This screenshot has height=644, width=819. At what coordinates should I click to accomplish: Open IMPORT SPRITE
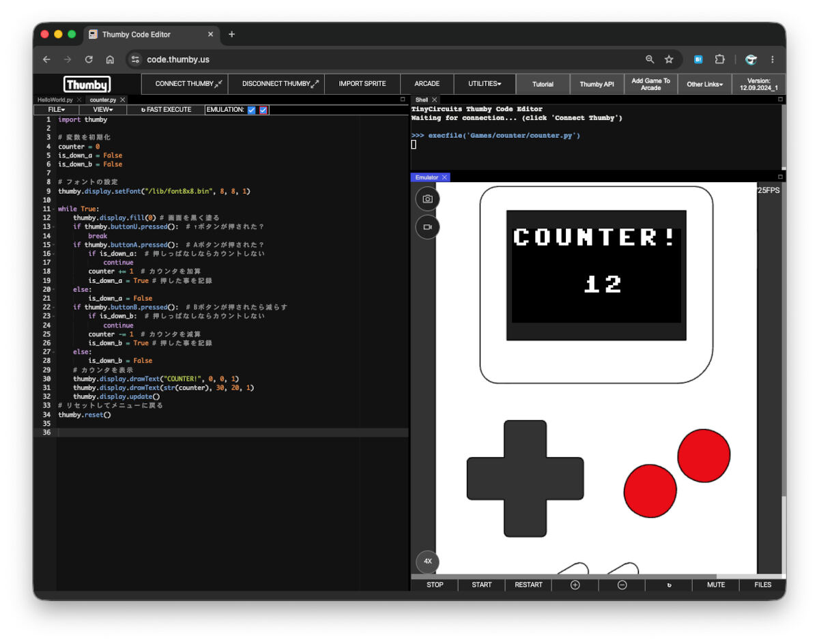click(362, 84)
